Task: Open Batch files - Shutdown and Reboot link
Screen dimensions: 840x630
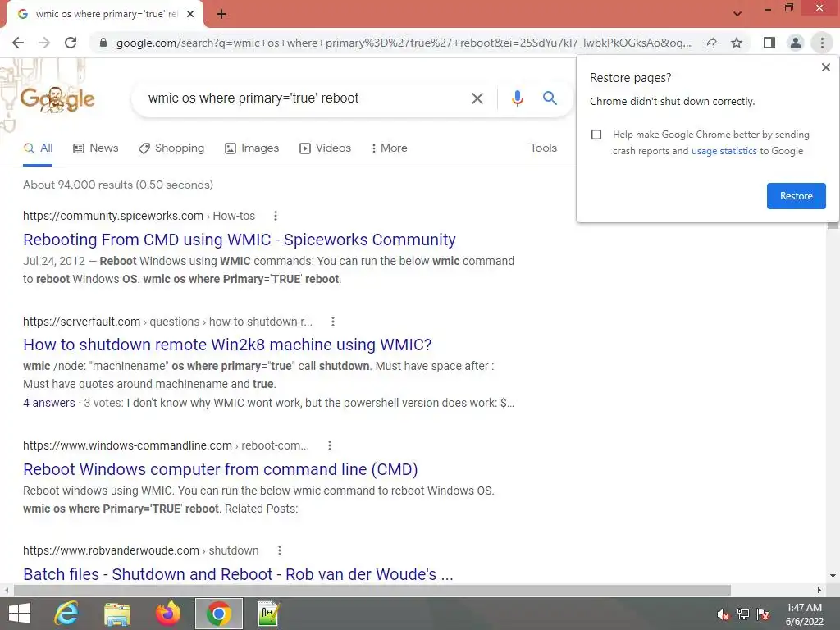Action: point(238,574)
